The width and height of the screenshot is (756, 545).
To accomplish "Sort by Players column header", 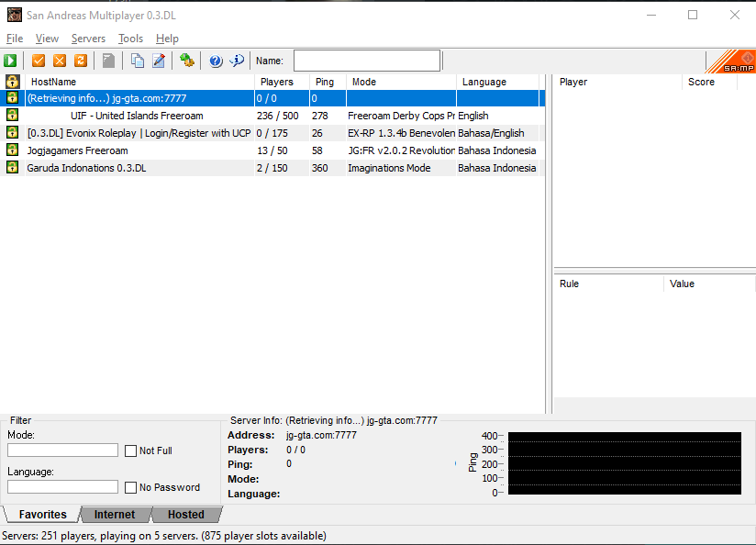I will pos(282,82).
